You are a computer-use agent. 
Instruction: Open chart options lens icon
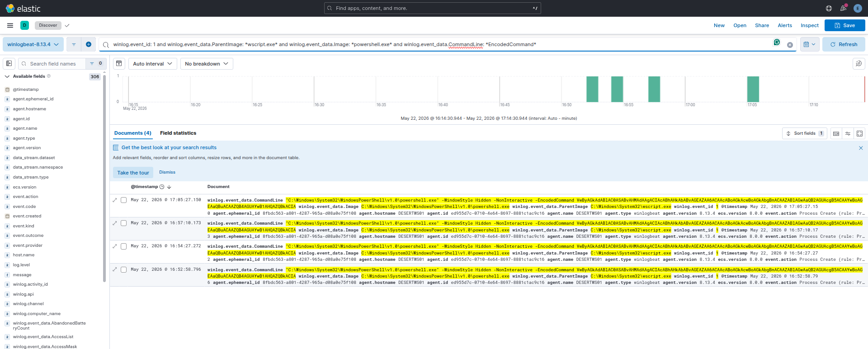859,64
